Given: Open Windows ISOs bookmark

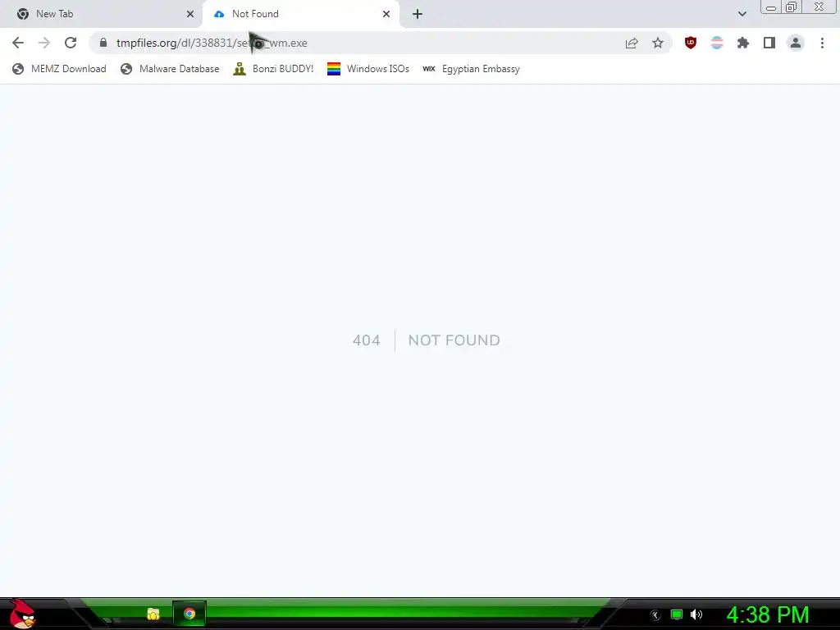Looking at the screenshot, I should [x=368, y=69].
